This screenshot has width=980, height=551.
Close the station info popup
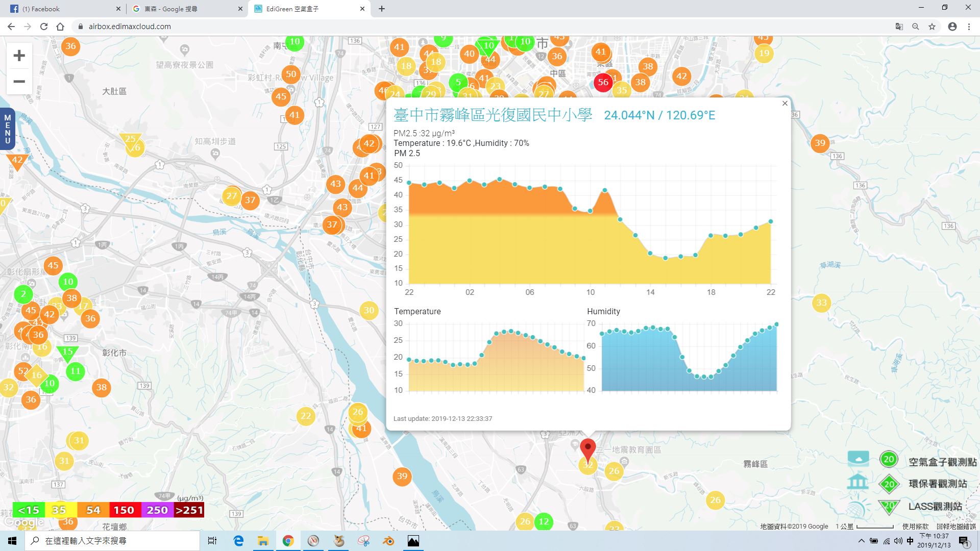[785, 104]
